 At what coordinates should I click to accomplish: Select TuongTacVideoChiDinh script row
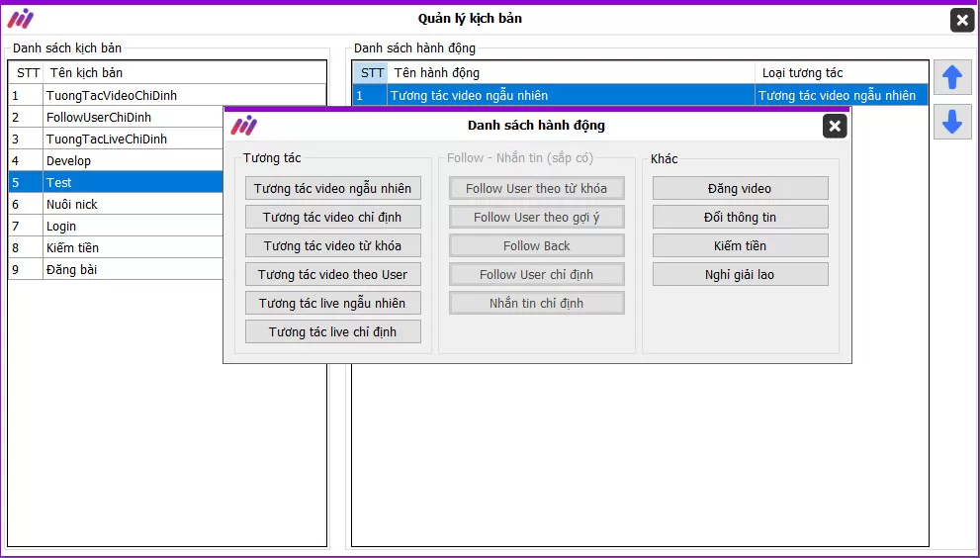click(x=119, y=96)
